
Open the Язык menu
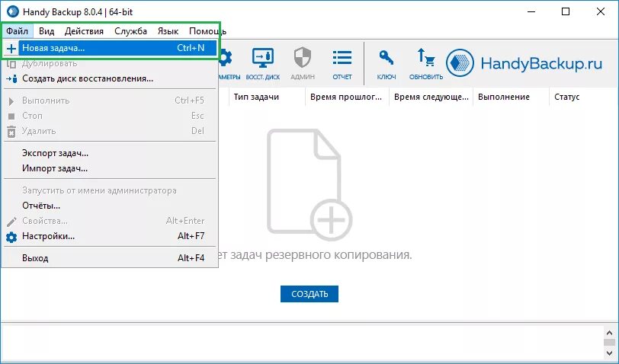[x=168, y=31]
